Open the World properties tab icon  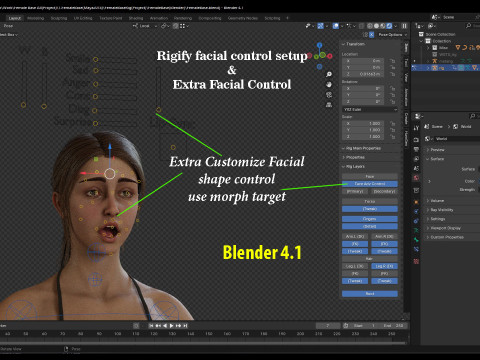[x=416, y=178]
